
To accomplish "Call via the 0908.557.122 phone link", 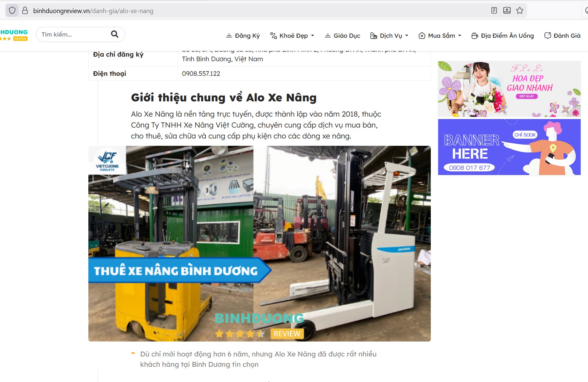I will (x=201, y=73).
